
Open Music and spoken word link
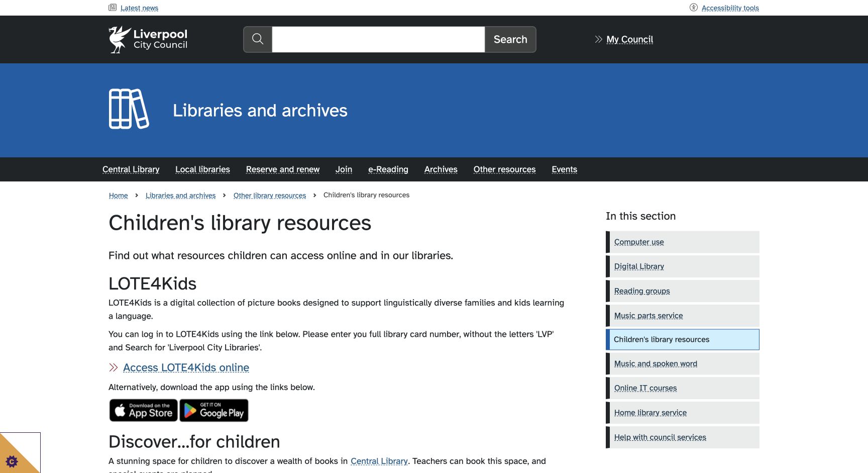tap(683, 363)
